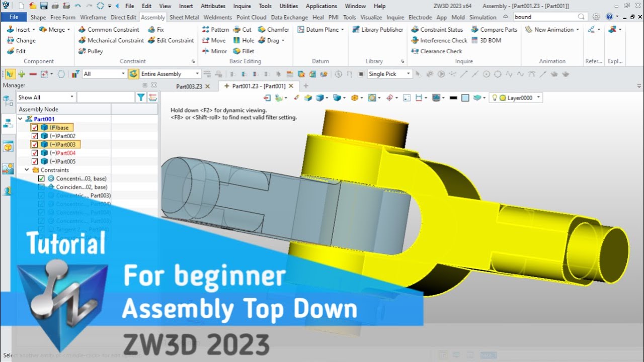Select the Fillet tool

tap(244, 51)
